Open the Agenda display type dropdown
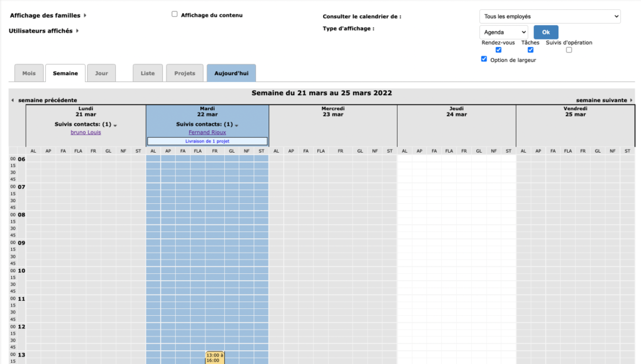 pos(504,32)
